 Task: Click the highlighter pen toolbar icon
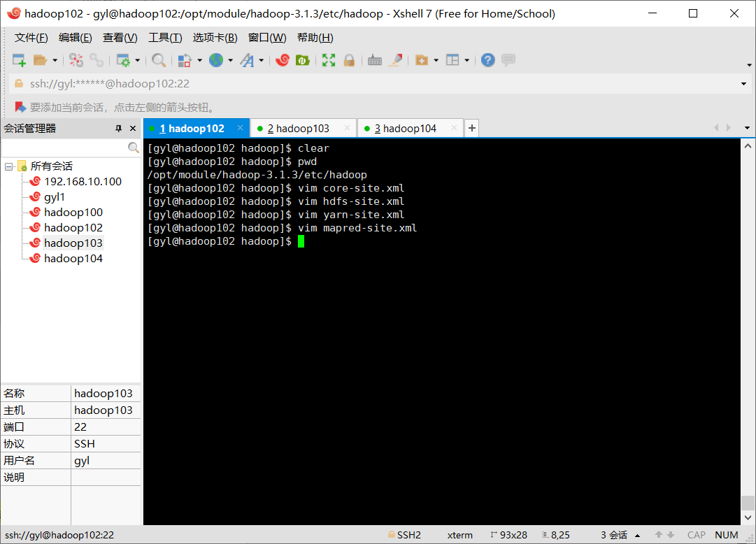(396, 60)
